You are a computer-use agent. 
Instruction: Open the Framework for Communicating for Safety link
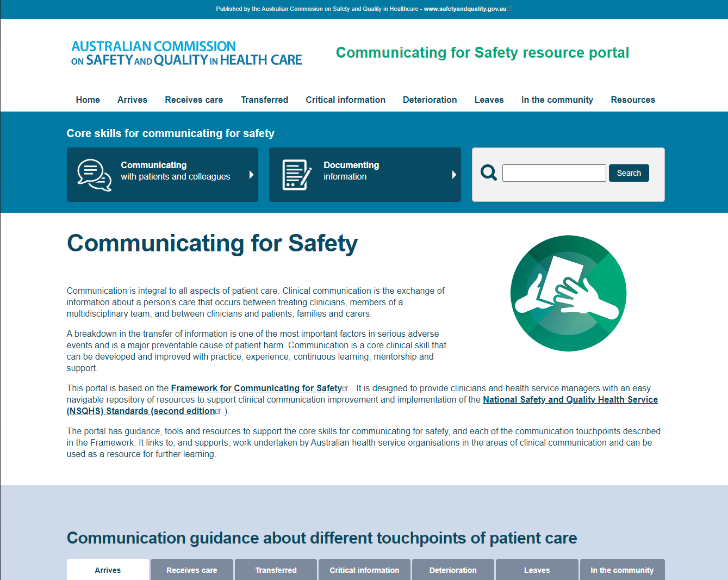point(256,387)
